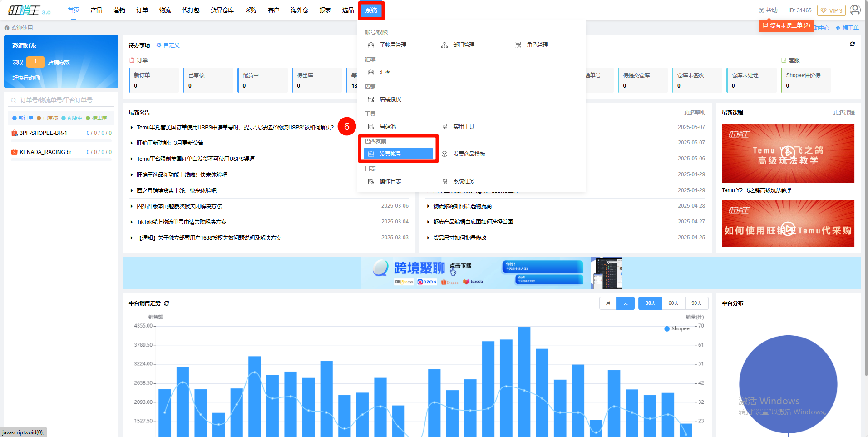The width and height of the screenshot is (868, 437).
Task: Expand the 货品尺寸如何批量修改 arrow
Action: pyautogui.click(x=428, y=238)
